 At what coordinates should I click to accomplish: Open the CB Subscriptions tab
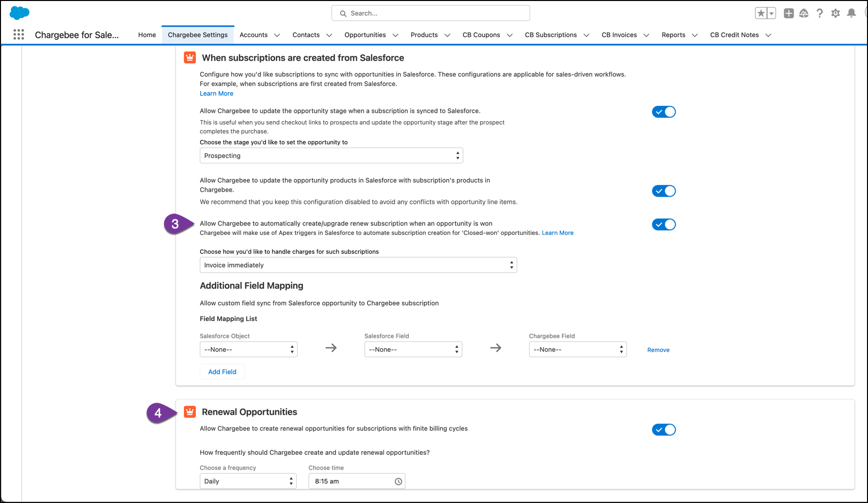pyautogui.click(x=551, y=35)
